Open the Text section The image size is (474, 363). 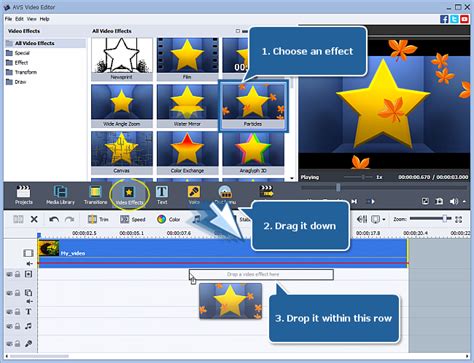point(162,195)
